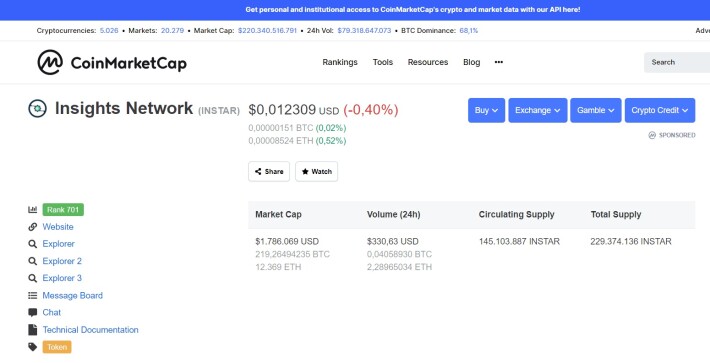The height and width of the screenshot is (363, 710).
Task: Click the $330,63 USD volume value
Action: (393, 241)
